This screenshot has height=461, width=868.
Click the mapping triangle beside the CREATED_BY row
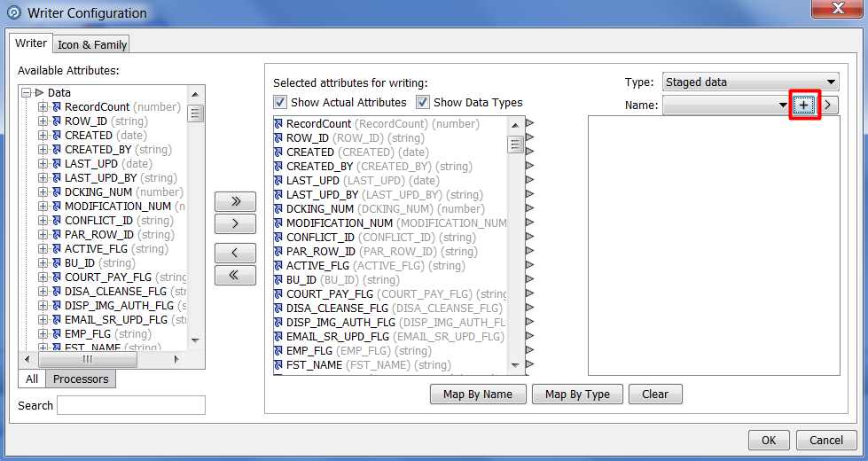click(530, 166)
